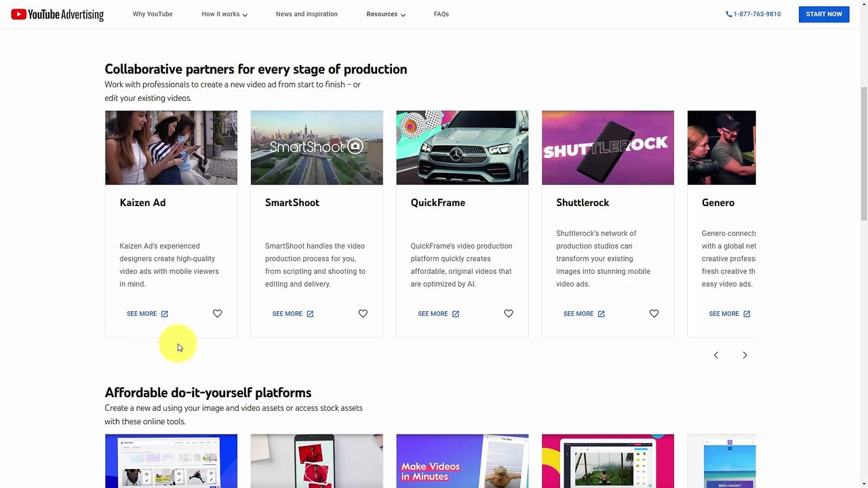Open Kaizen Ad thumbnail image

coord(171,148)
